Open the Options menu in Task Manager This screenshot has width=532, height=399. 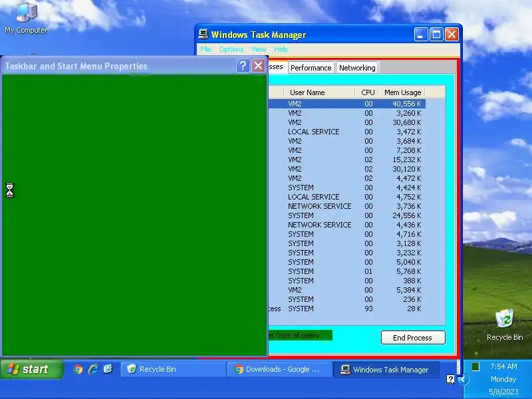click(231, 49)
